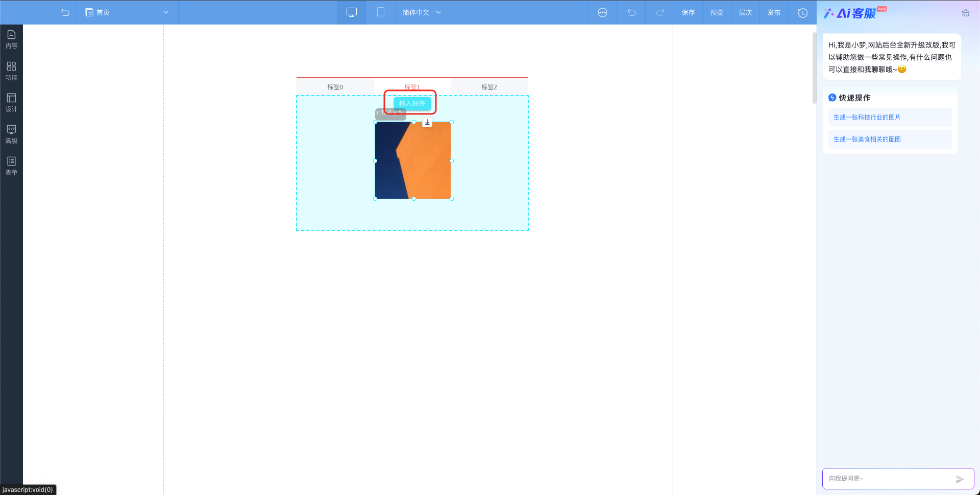Click the 保存 save button
This screenshot has width=980, height=495.
688,12
